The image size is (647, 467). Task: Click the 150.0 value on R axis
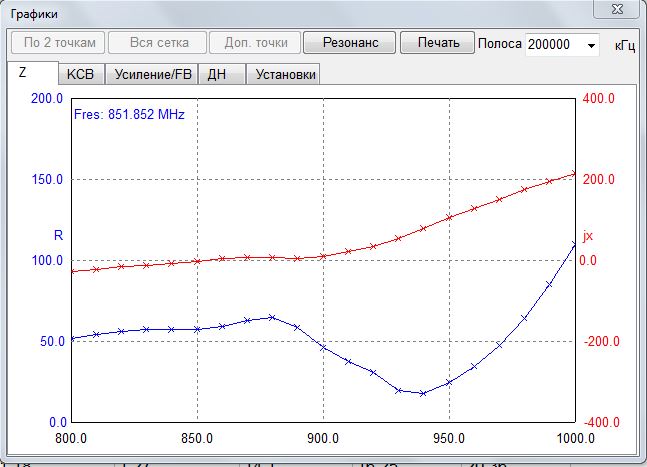pos(47,179)
